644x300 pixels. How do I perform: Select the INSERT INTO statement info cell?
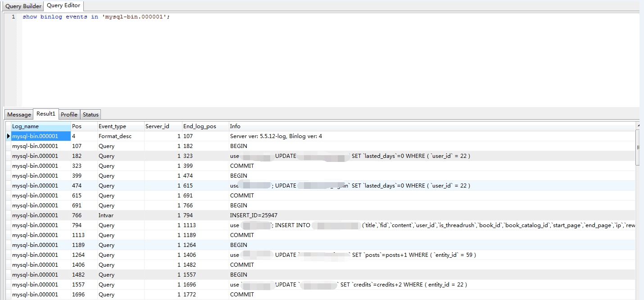click(x=432, y=225)
